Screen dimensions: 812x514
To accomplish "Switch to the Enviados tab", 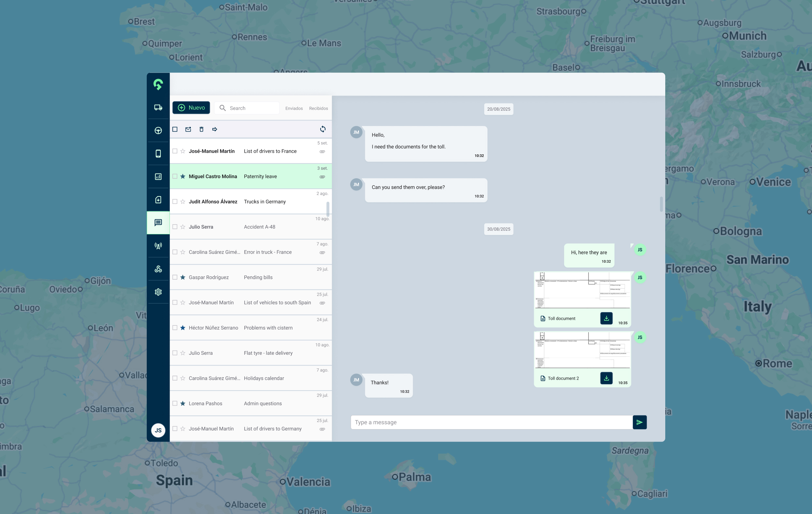I will click(x=294, y=108).
